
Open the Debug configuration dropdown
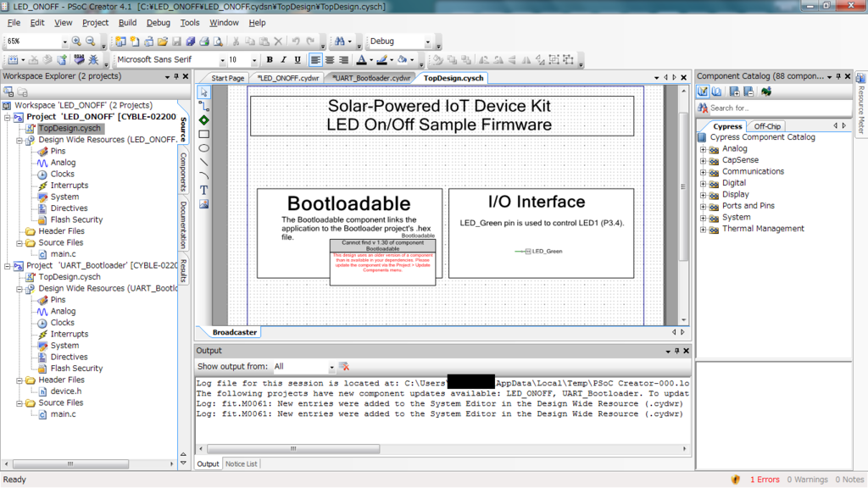coord(427,42)
